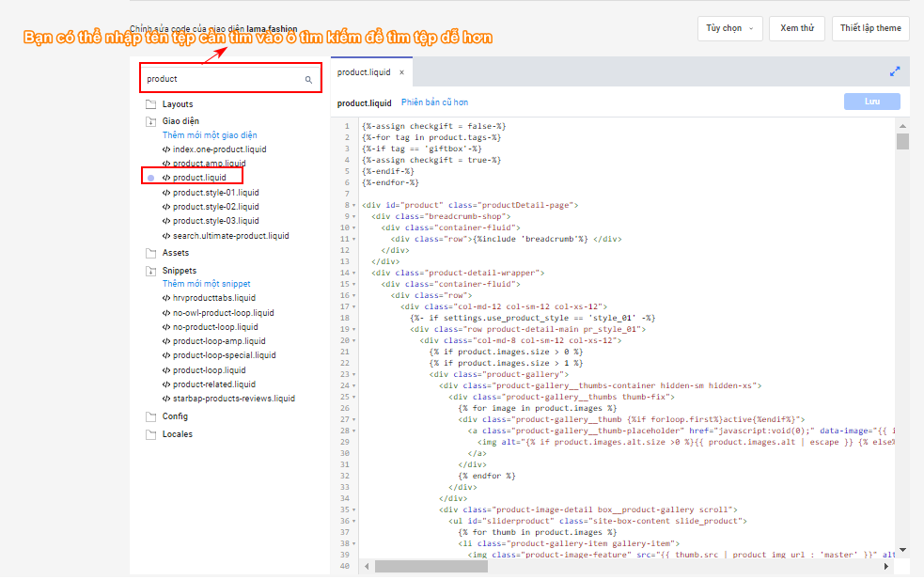The height and width of the screenshot is (580, 924).
Task: Open the Tùy chọn dropdown
Action: 729,28
